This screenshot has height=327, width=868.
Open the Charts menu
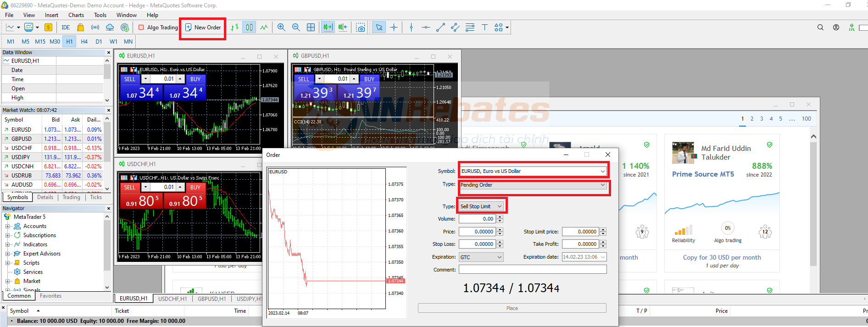[76, 15]
